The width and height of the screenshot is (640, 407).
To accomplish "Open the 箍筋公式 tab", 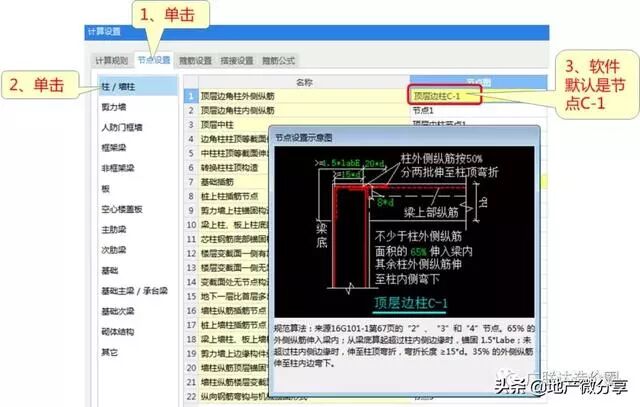I will click(x=278, y=61).
